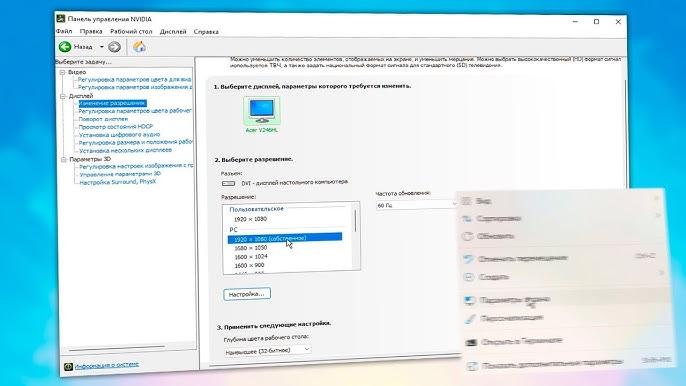Click the PC group header in resolution list
The image size is (686, 386).
(233, 230)
